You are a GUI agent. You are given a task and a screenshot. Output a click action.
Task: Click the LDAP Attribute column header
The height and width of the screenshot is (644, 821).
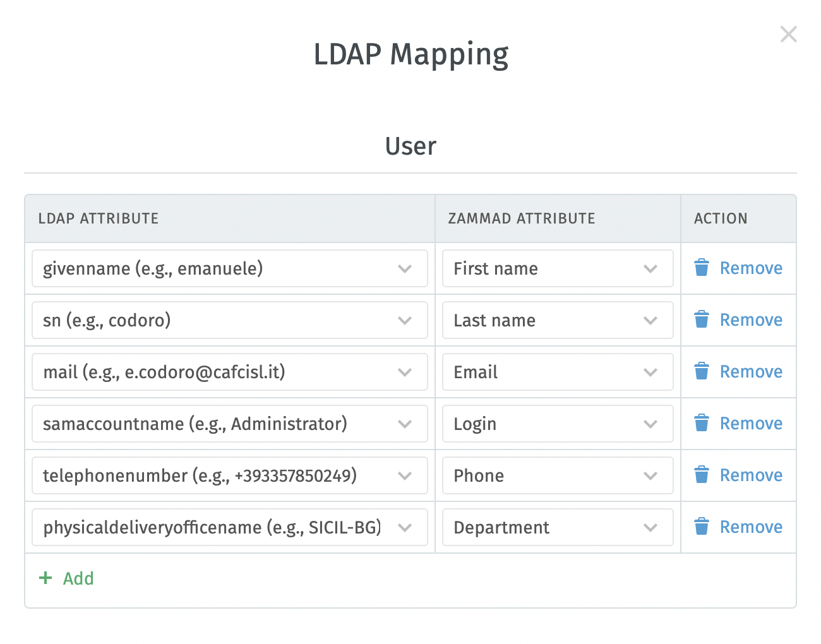pyautogui.click(x=98, y=218)
